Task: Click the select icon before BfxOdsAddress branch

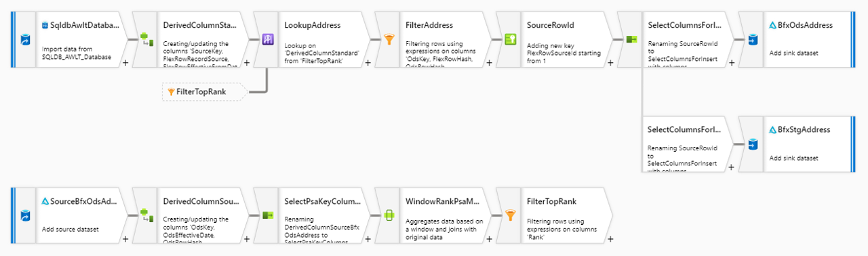Action: tap(631, 40)
